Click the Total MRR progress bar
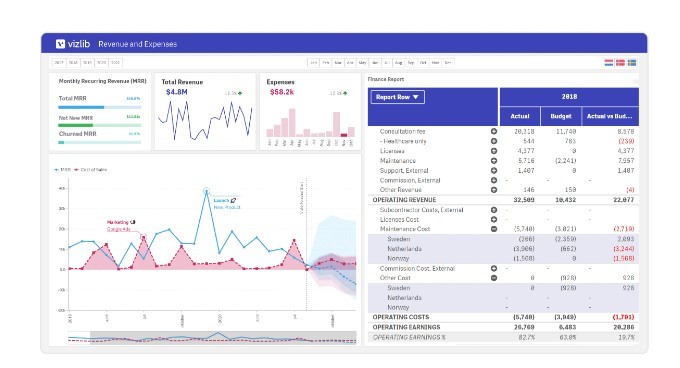This screenshot has width=680, height=368. click(x=99, y=107)
